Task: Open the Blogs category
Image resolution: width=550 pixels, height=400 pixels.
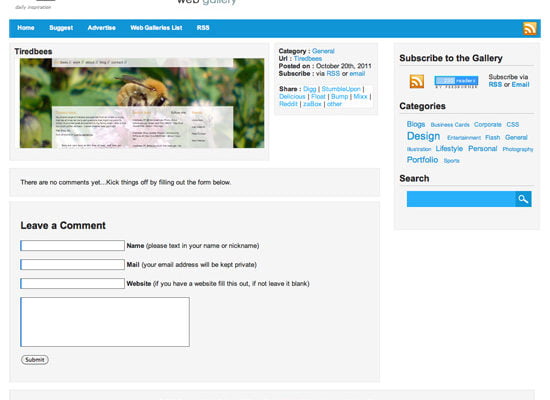Action: point(416,124)
